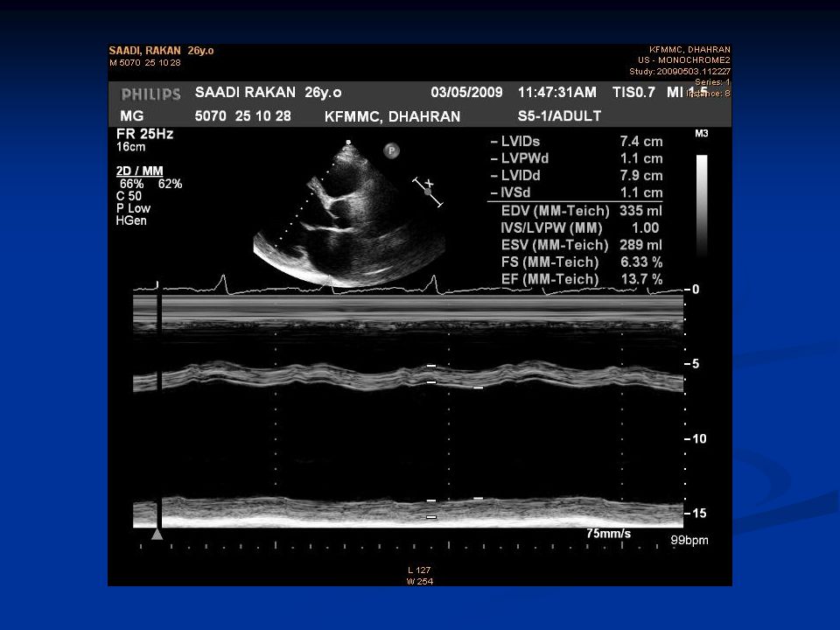Viewport: 840px width, 630px height.
Task: Click the IVSd 1.1 cm measurement
Action: pyautogui.click(x=577, y=192)
